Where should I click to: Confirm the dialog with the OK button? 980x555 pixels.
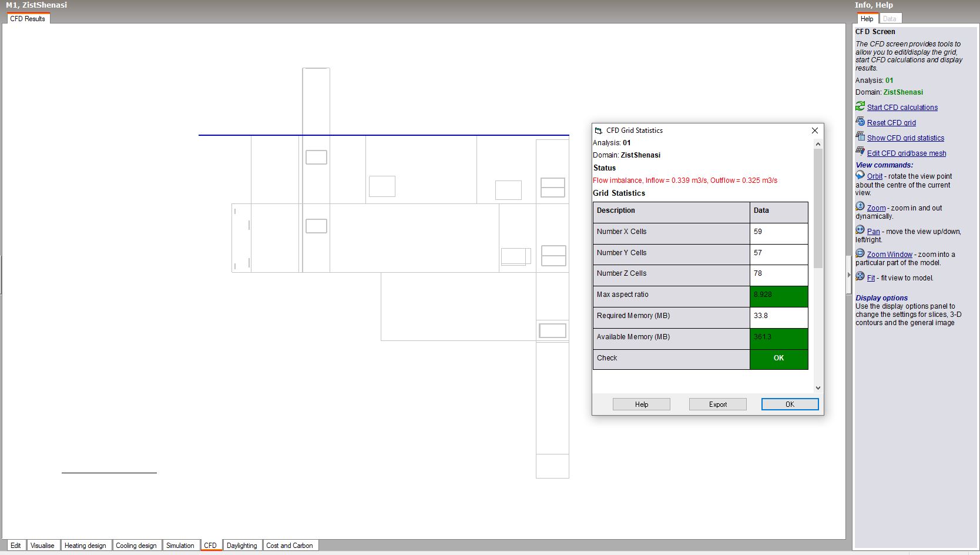790,404
